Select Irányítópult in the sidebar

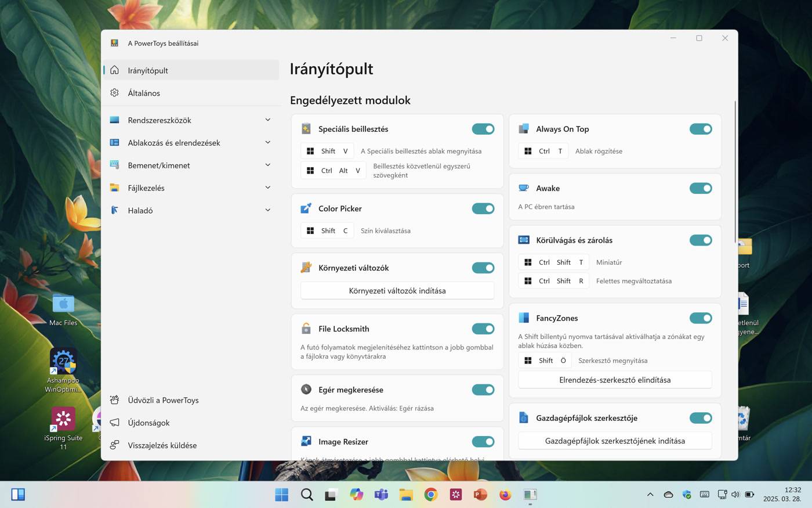pyautogui.click(x=191, y=70)
